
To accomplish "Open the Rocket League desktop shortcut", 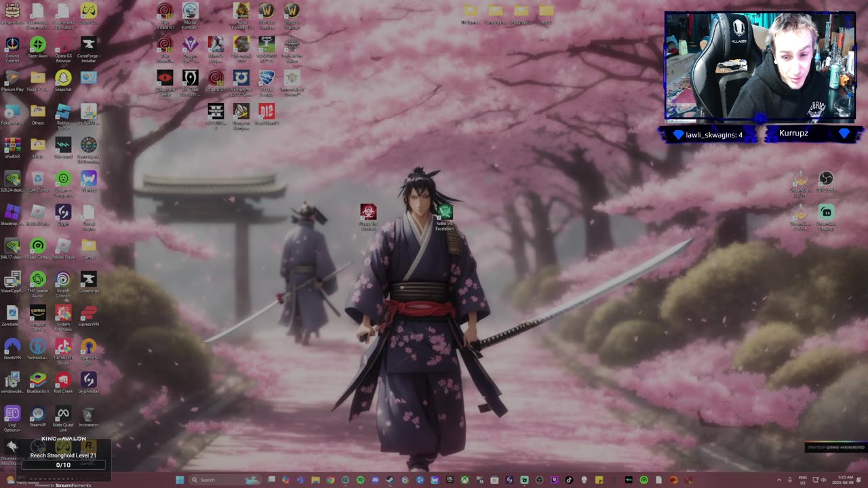I will pyautogui.click(x=267, y=82).
